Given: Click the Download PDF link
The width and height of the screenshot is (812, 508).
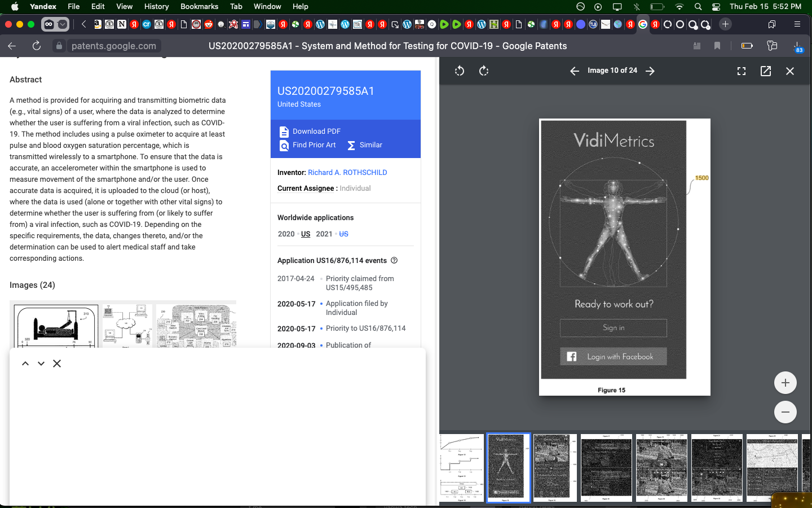Looking at the screenshot, I should pos(316,131).
